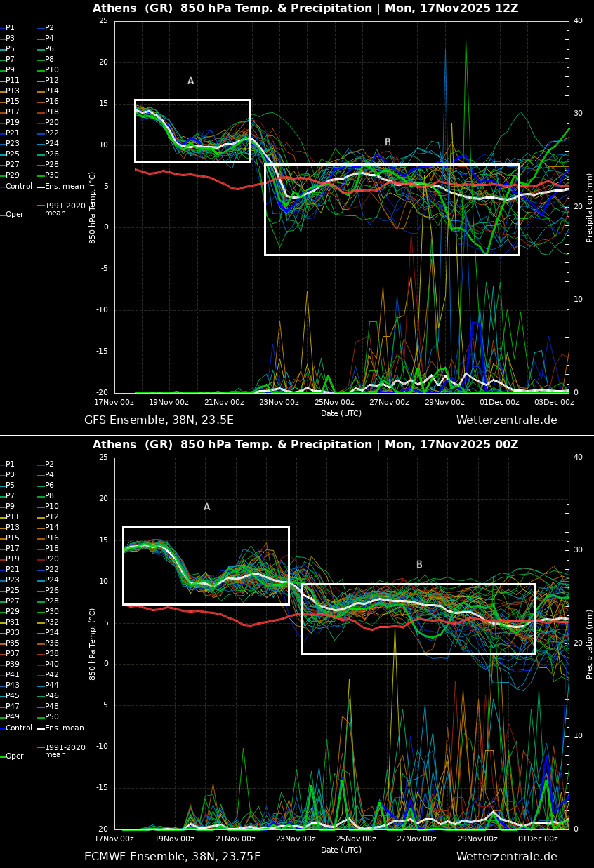This screenshot has height=868, width=594.
Task: Click the ECMWF Ensemble, 38N, 23.75E caption
Action: (x=172, y=857)
